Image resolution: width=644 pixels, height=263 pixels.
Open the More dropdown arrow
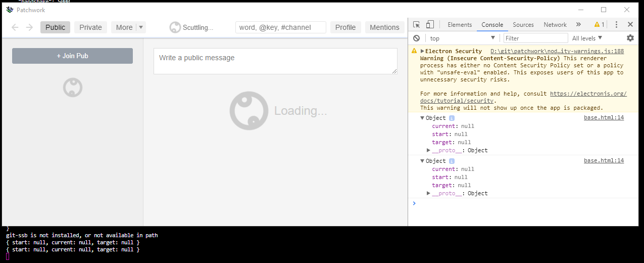(x=141, y=27)
